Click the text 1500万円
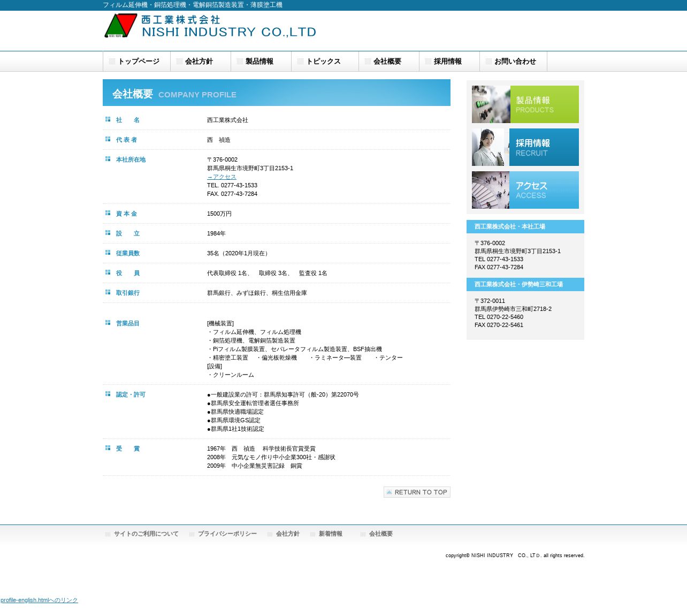 click(219, 214)
